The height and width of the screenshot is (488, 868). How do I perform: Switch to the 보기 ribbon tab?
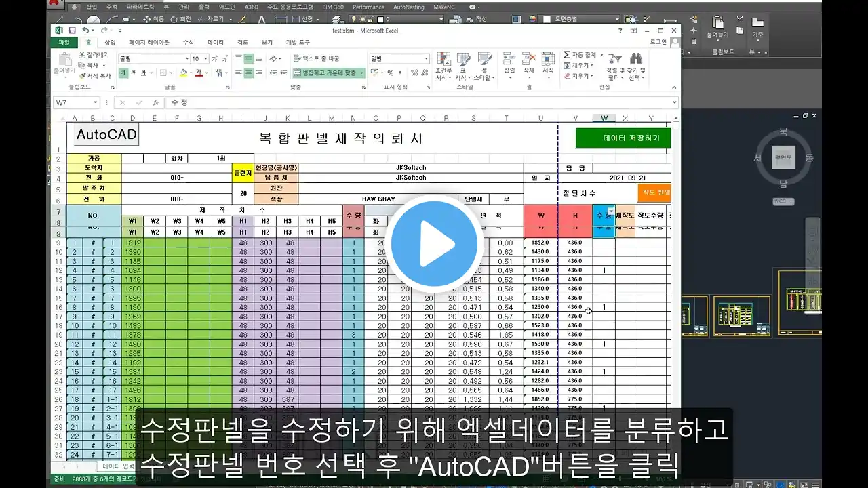pyautogui.click(x=267, y=42)
